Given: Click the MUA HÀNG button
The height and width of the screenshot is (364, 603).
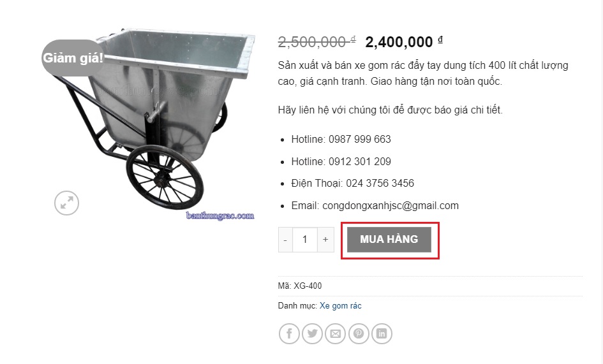Looking at the screenshot, I should [389, 240].
